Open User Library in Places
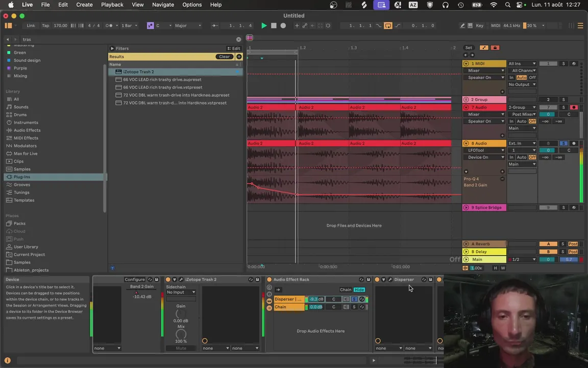 tap(26, 247)
